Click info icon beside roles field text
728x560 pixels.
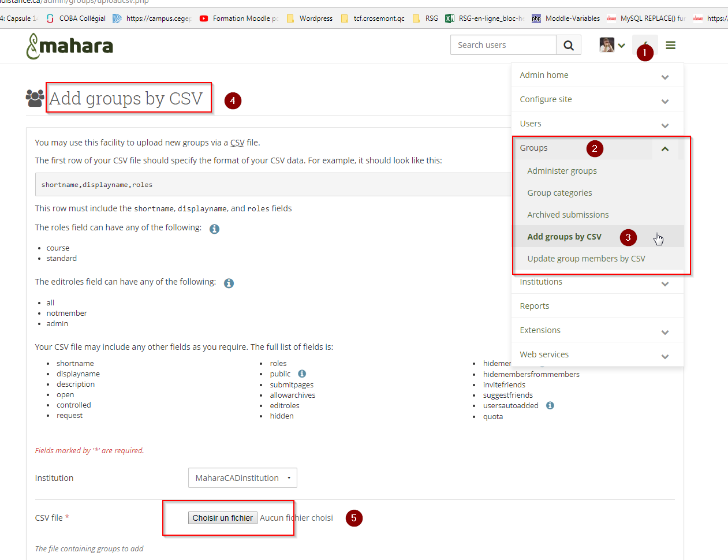214,229
